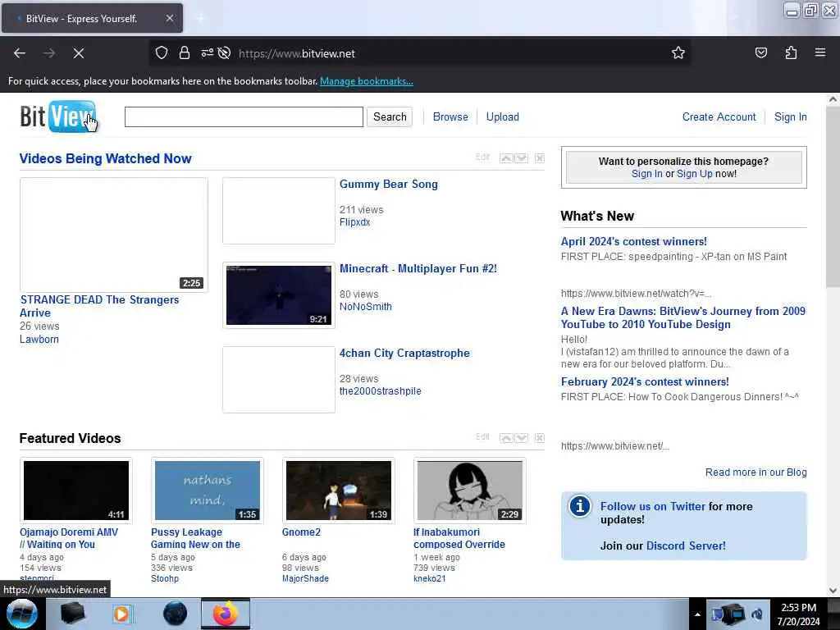
Task: Open the Extensions puzzle icon
Action: pos(791,53)
